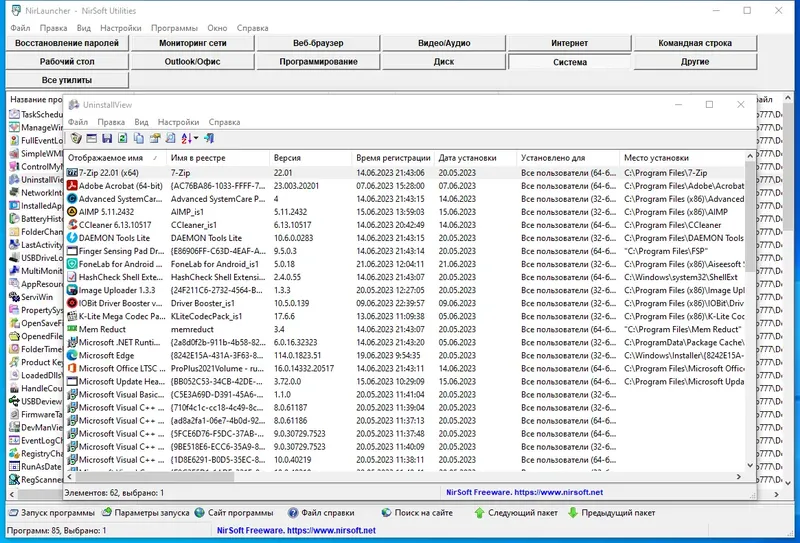Switch to Рабочий стол category tab
Screen dimensions: 800x543
click(67, 62)
